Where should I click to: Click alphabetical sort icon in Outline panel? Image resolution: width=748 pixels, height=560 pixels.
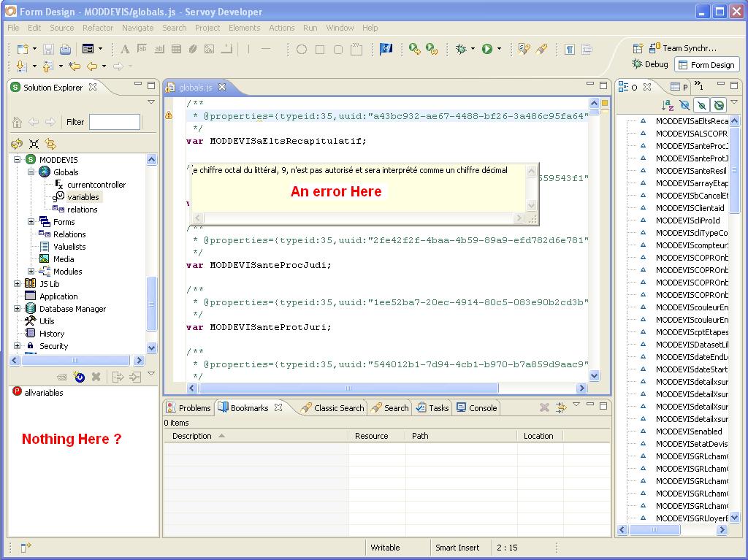pyautogui.click(x=667, y=106)
